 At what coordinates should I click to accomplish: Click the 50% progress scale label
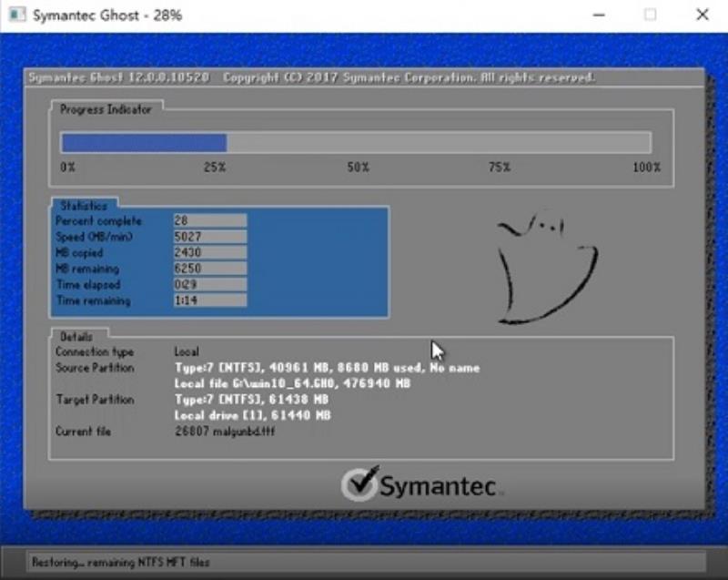[x=359, y=168]
